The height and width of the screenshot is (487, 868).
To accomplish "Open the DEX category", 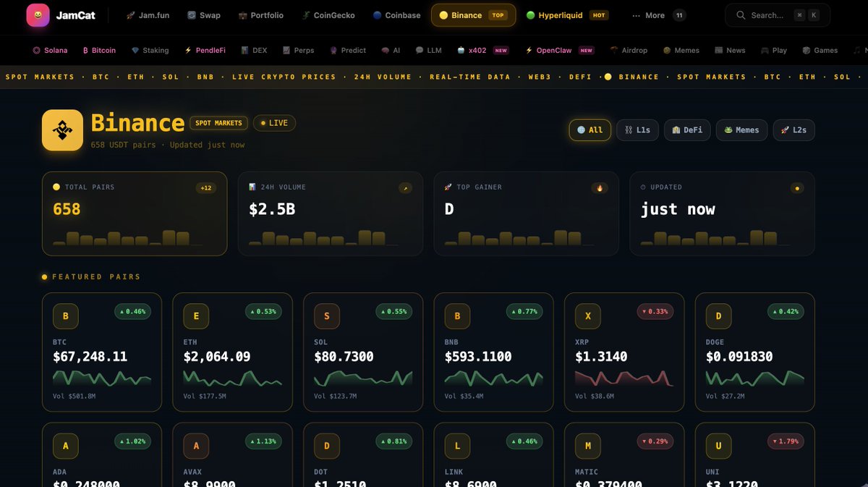I will click(254, 51).
